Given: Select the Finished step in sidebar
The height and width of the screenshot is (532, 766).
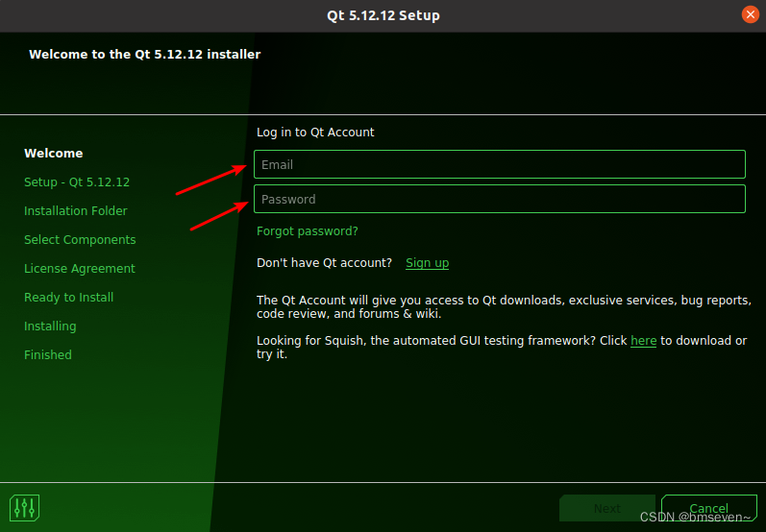Looking at the screenshot, I should pos(48,355).
